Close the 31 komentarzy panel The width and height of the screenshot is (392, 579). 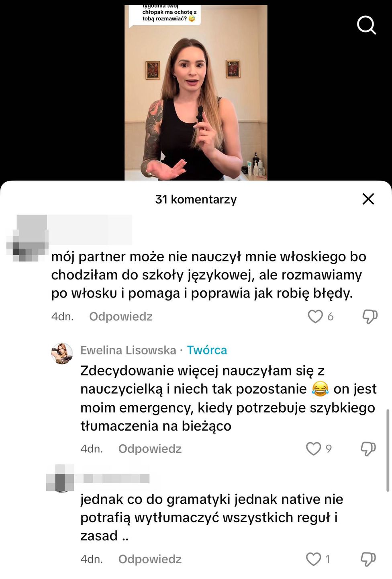pyautogui.click(x=368, y=199)
